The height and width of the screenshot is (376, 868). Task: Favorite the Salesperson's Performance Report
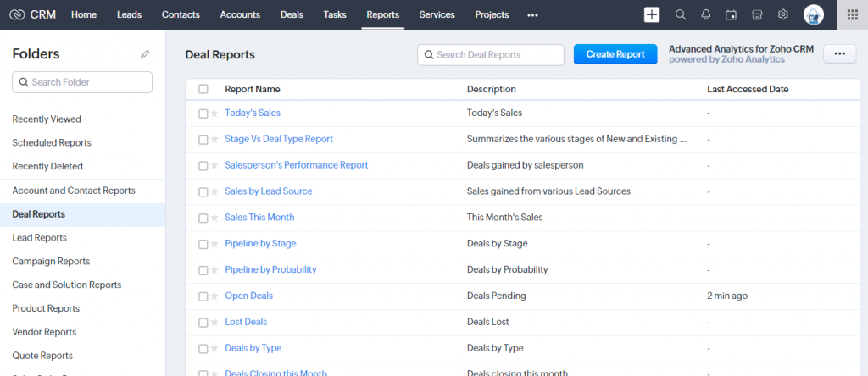click(214, 165)
